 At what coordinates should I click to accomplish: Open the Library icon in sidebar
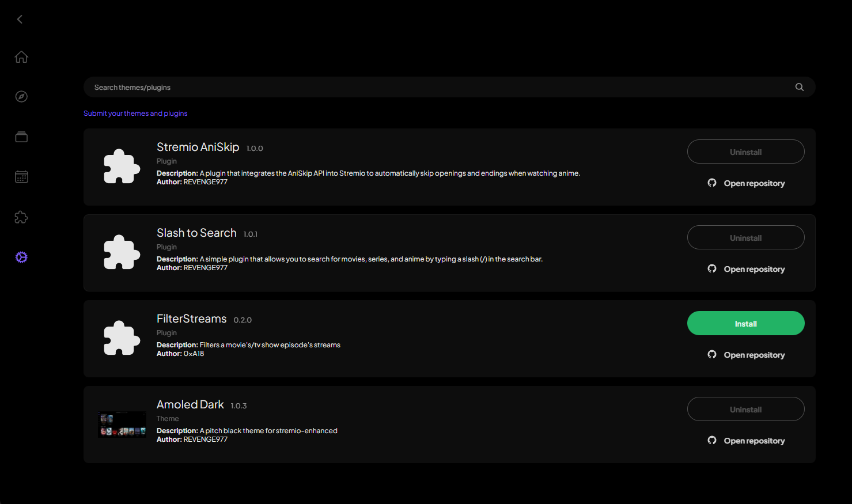pos(21,137)
